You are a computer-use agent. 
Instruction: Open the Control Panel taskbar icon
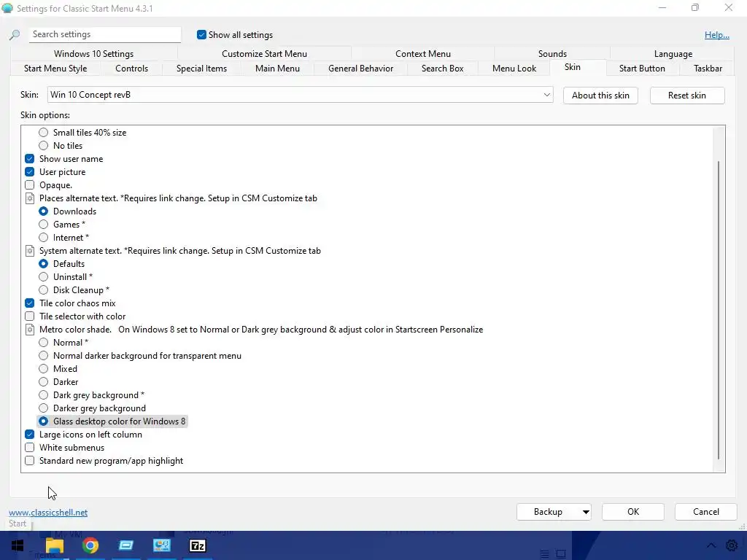(161, 545)
